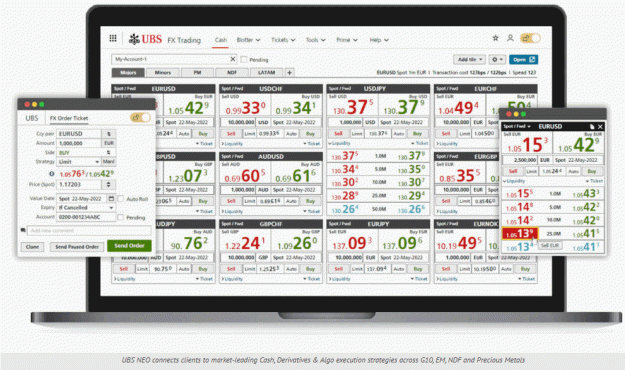
Task: Open the gear settings dropdown
Action: (x=497, y=59)
